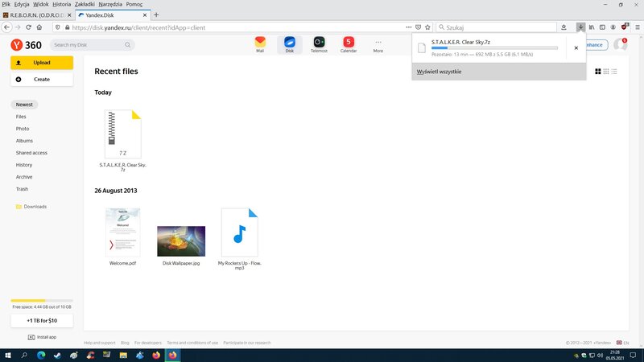Click the Search my Disk field
The width and height of the screenshot is (644, 362).
92,45
